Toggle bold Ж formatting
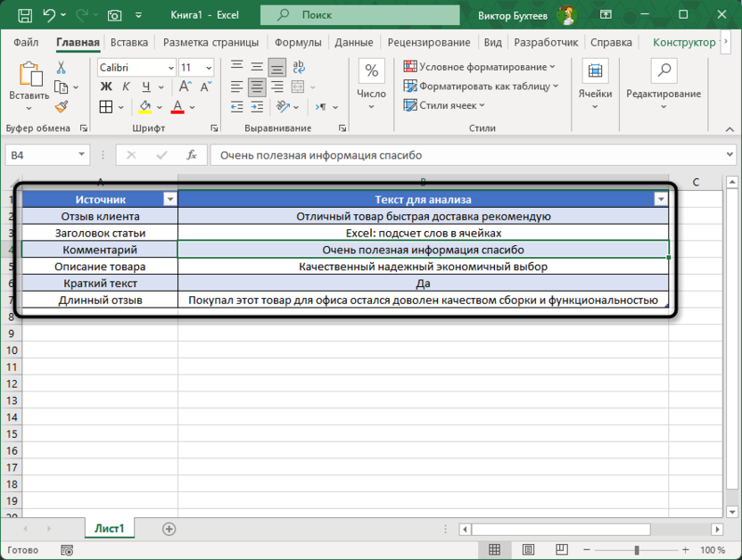Viewport: 742px width, 560px height. 106,87
